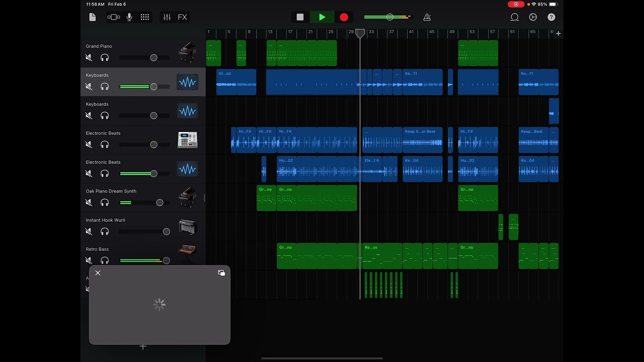Start playback with the green play button

coord(322,17)
